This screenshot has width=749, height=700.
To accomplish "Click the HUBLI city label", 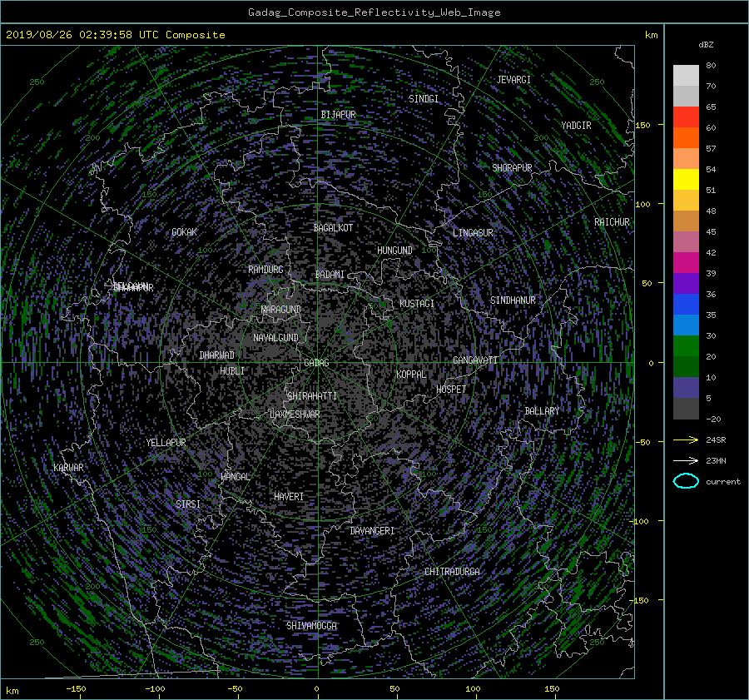I will (x=232, y=371).
